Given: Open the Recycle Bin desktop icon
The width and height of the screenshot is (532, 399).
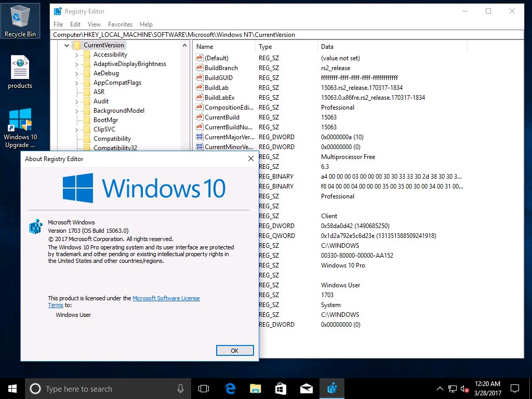Looking at the screenshot, I should pos(20,21).
